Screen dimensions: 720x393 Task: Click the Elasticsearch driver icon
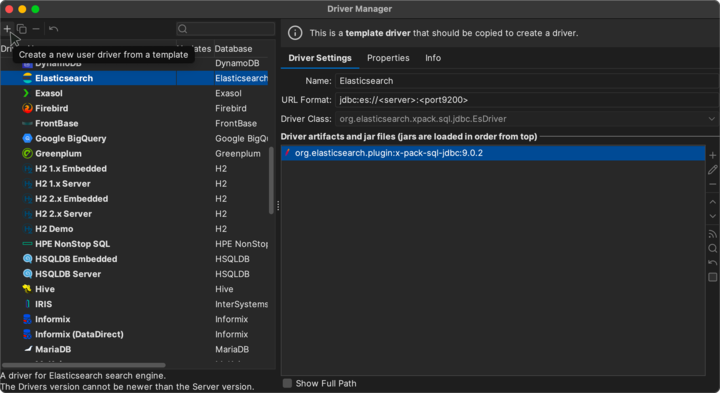click(x=28, y=78)
